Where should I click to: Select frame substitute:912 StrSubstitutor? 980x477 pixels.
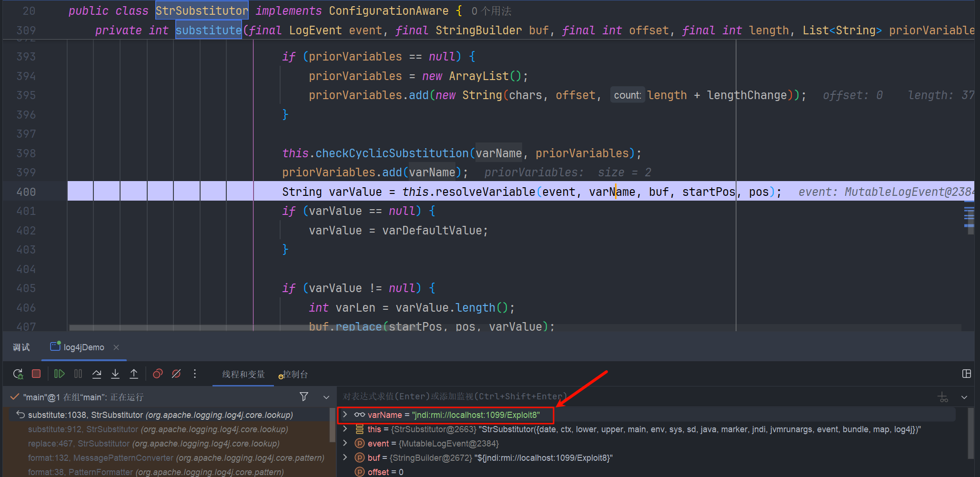tap(158, 429)
